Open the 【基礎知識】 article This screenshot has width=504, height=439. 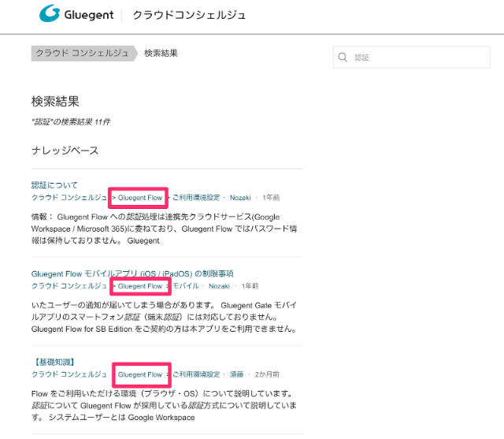pos(54,362)
